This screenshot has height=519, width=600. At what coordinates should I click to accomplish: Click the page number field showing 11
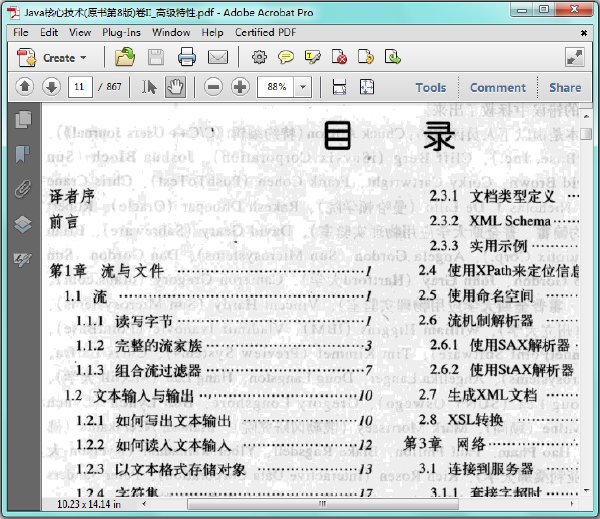click(x=80, y=87)
